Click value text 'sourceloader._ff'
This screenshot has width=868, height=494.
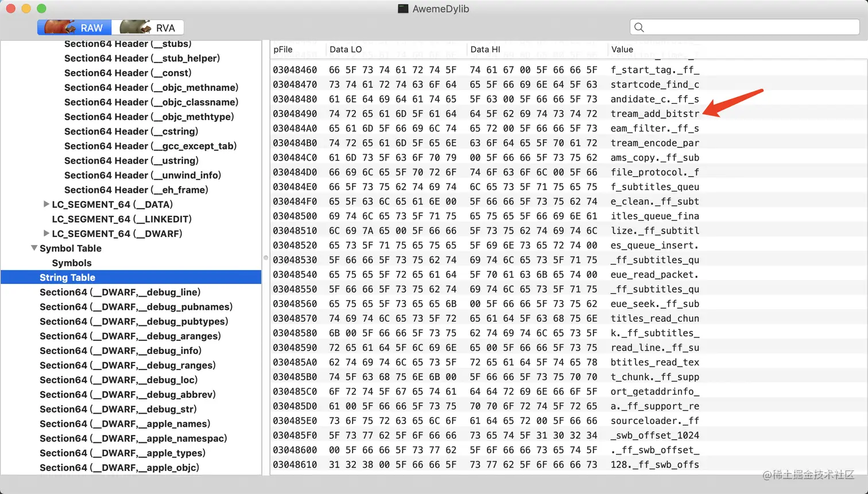tap(655, 421)
